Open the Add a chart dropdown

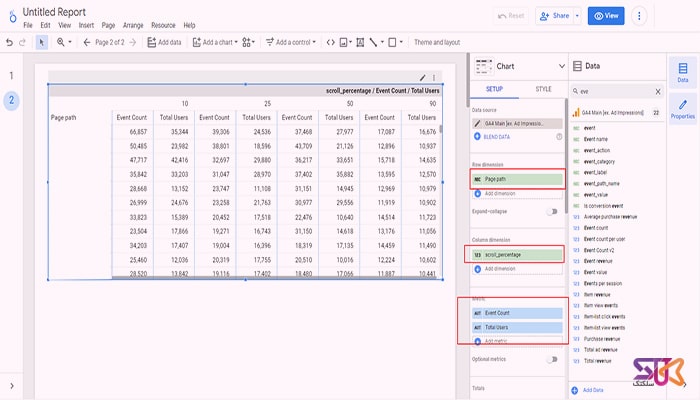215,42
